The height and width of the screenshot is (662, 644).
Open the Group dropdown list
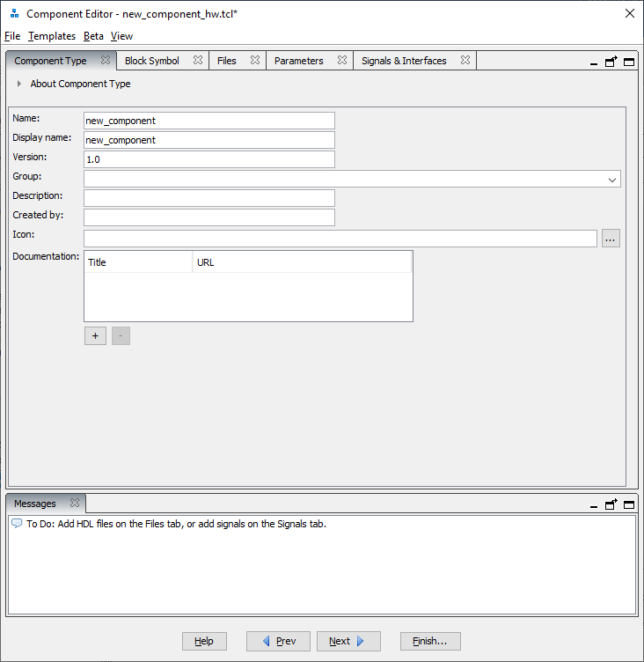[x=612, y=180]
